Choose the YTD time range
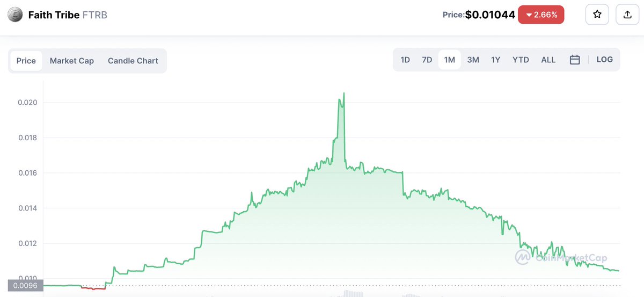This screenshot has height=297, width=644. 521,60
